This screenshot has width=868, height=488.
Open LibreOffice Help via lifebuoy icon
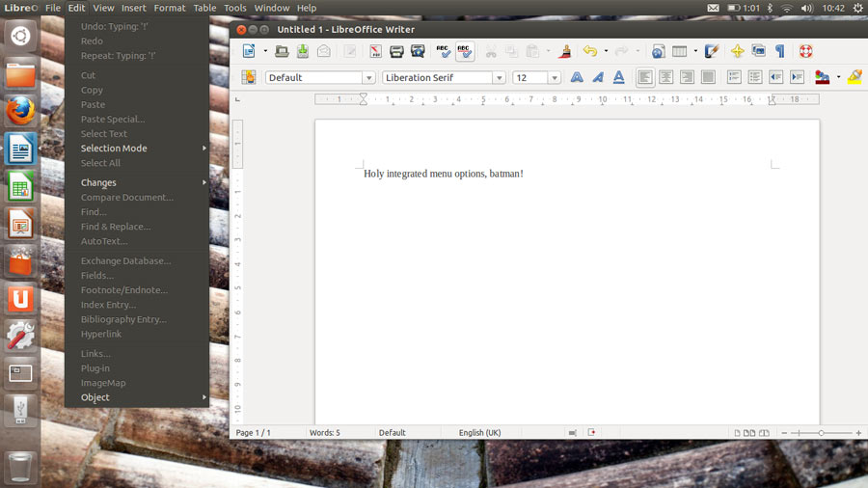(806, 51)
